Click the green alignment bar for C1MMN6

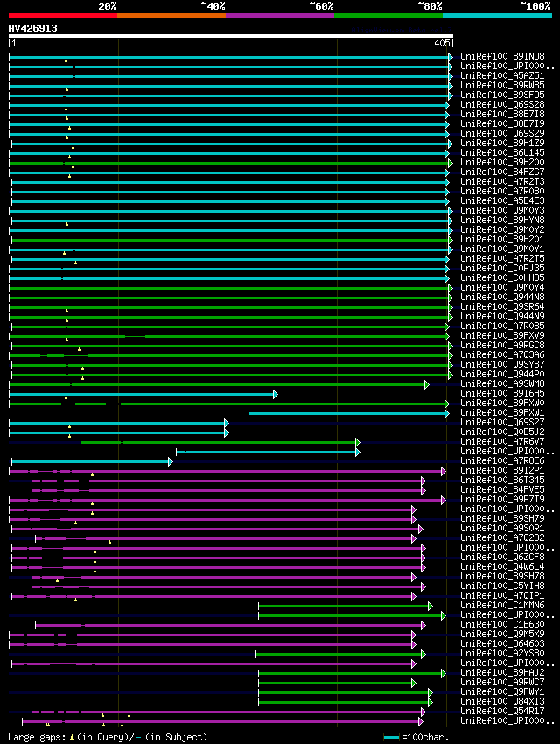(346, 607)
